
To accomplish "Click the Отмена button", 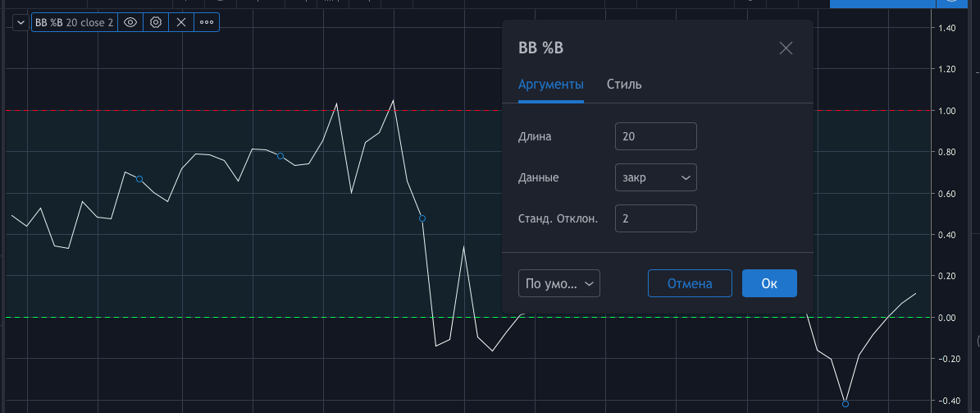I will [690, 283].
